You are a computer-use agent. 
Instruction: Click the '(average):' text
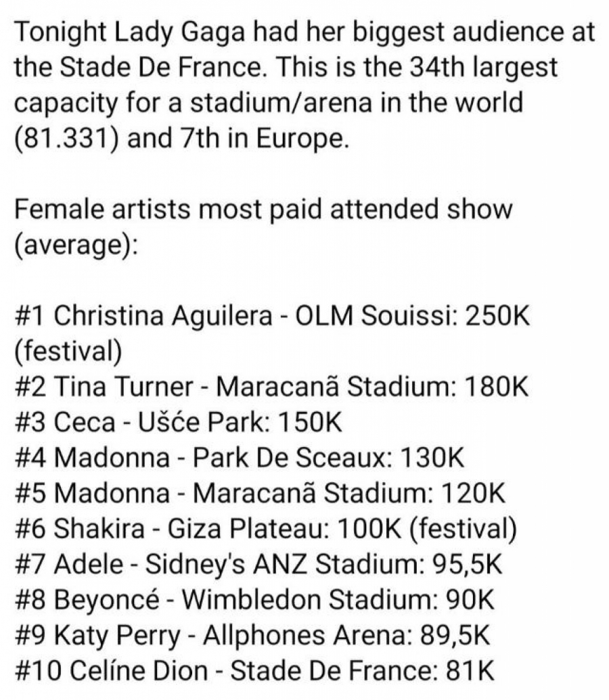point(76,244)
